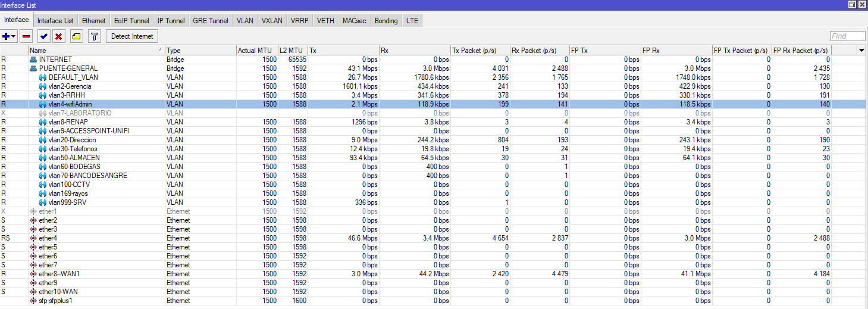Click the disabled ether1 ethernet icon
Screen dimensions: 868x309
click(x=33, y=211)
